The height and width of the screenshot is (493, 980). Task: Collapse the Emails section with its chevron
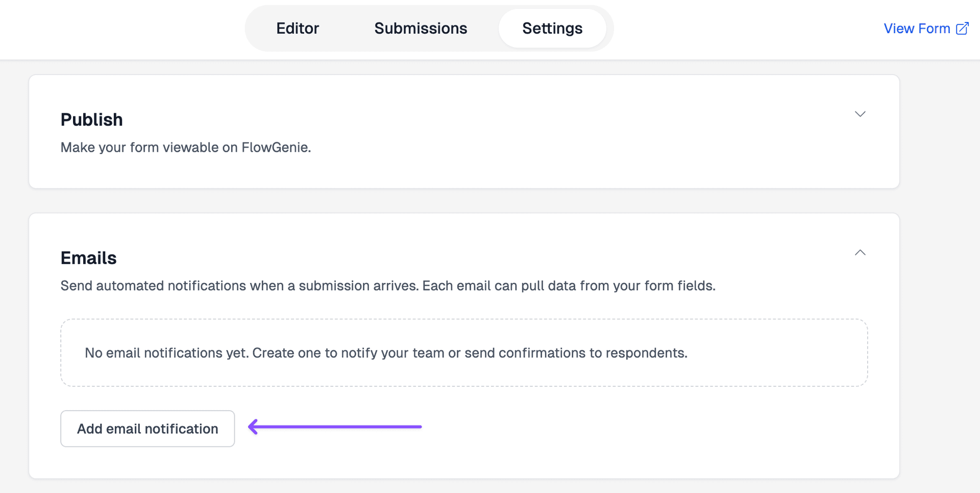click(861, 252)
